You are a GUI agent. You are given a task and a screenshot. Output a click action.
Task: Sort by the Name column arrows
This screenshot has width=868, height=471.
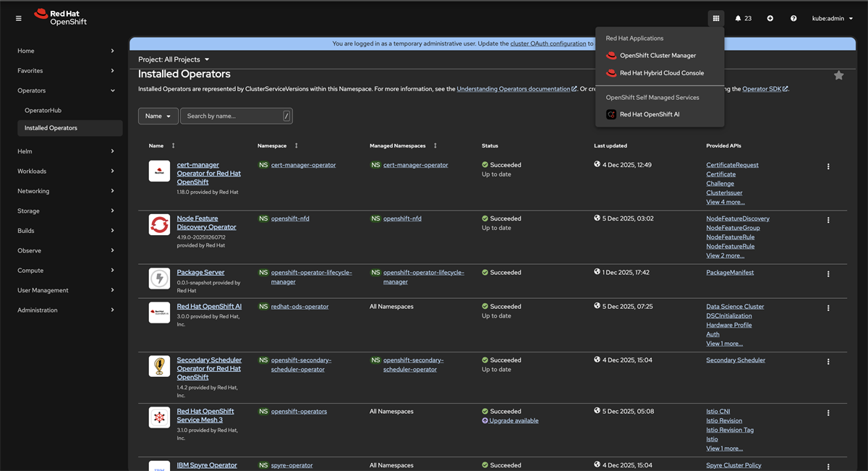point(173,146)
